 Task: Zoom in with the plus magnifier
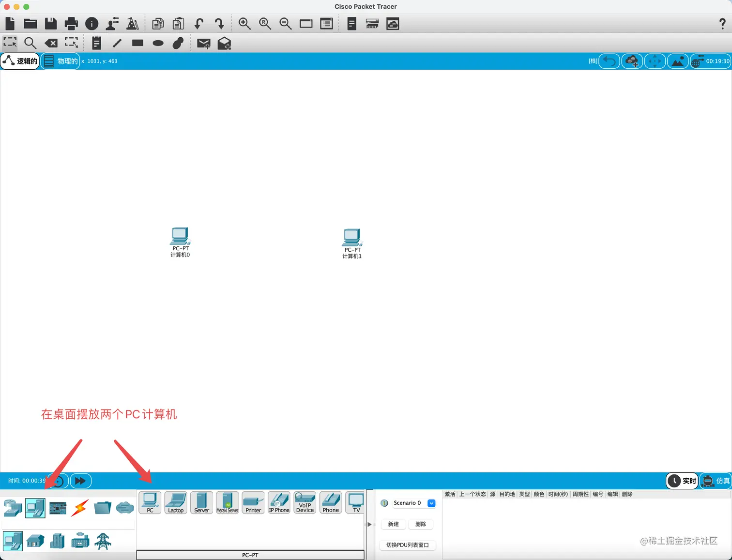coord(244,23)
